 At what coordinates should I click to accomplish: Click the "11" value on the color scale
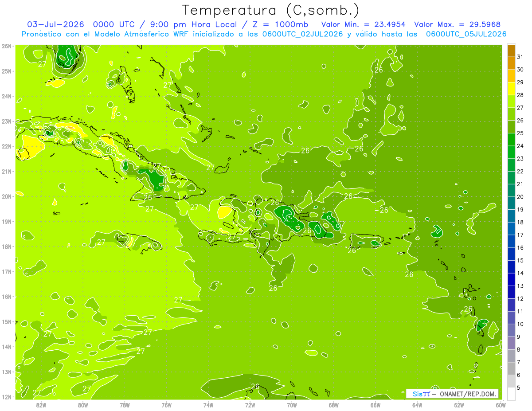520,311
